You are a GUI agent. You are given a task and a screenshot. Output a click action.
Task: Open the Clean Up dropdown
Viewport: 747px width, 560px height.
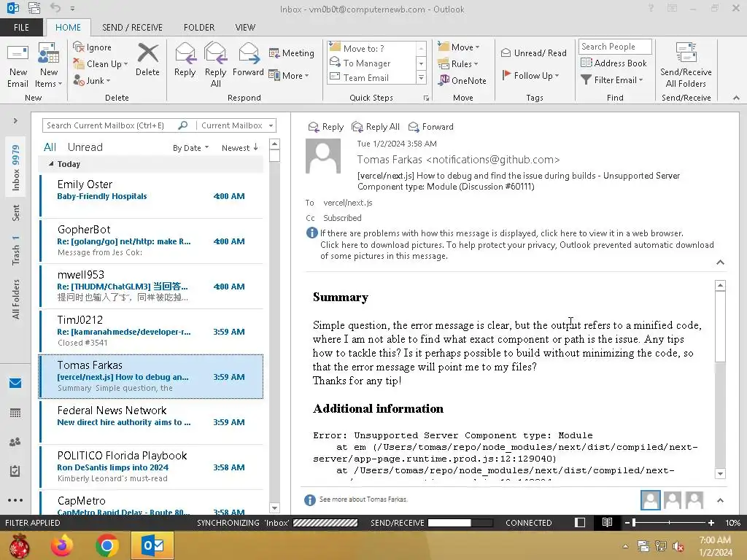tap(101, 64)
